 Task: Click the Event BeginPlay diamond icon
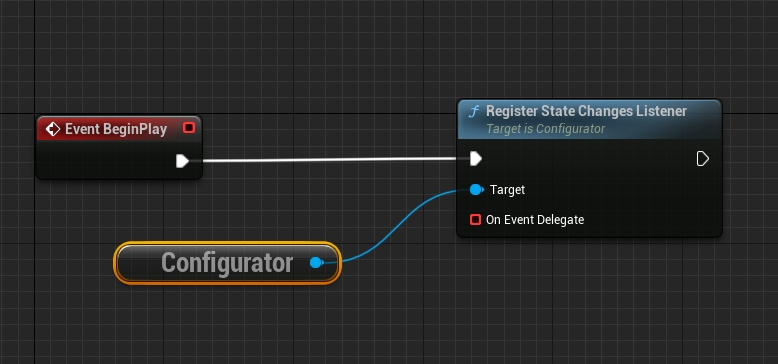pos(52,129)
